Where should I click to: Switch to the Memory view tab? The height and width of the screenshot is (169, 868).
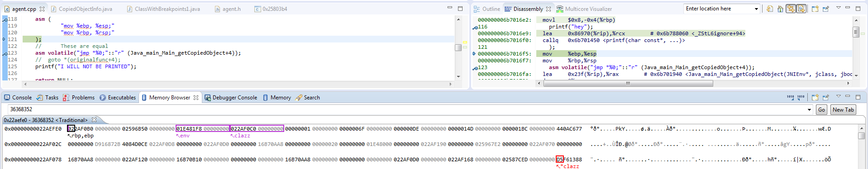tap(277, 98)
